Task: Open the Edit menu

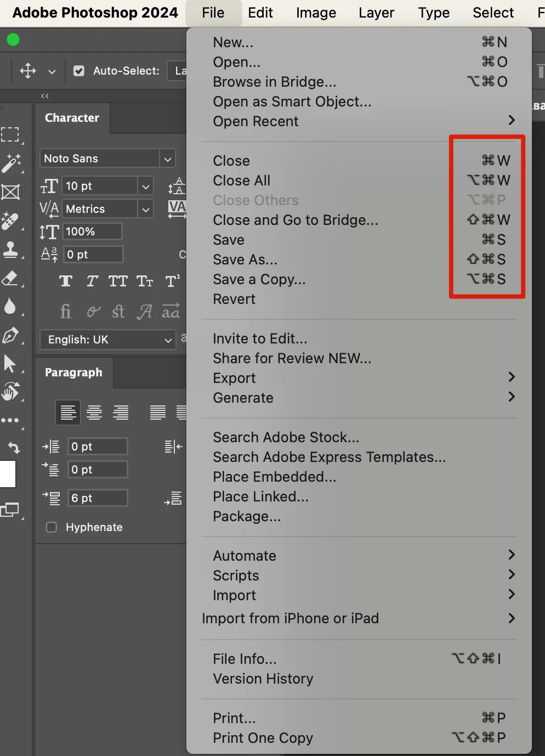Action: pos(260,13)
